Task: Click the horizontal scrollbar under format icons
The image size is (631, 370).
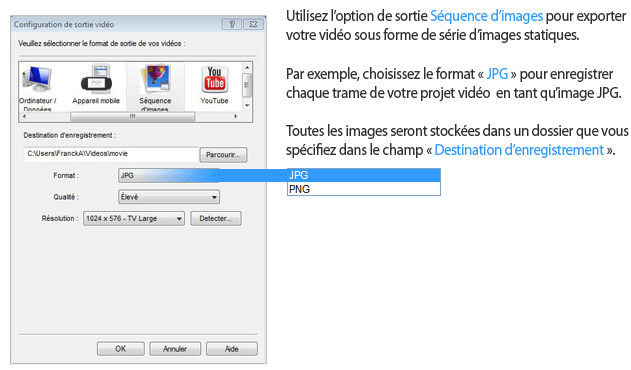Action: pyautogui.click(x=132, y=116)
